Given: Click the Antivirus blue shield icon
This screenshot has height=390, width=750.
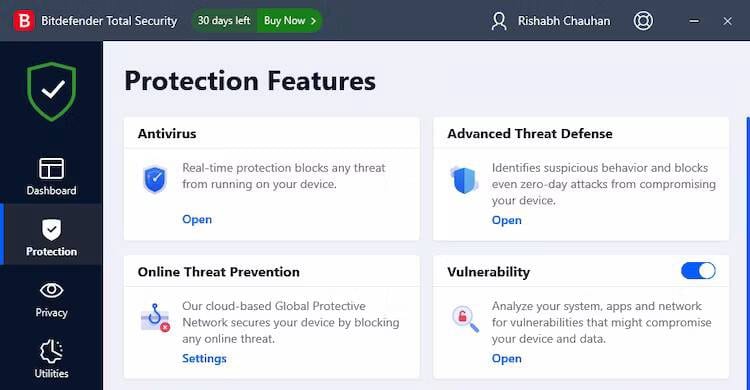Looking at the screenshot, I should point(155,179).
